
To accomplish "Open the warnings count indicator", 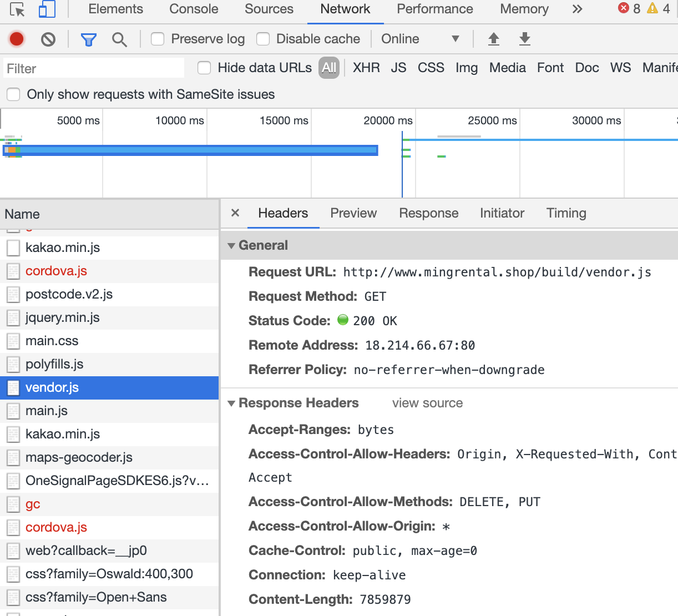I will [659, 8].
